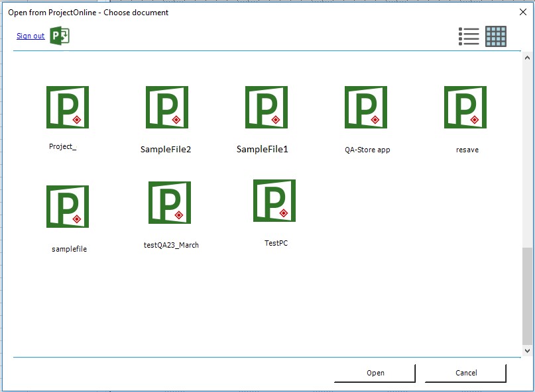Image resolution: width=535 pixels, height=392 pixels.
Task: Click the 'TestPC' file name label
Action: 276,243
